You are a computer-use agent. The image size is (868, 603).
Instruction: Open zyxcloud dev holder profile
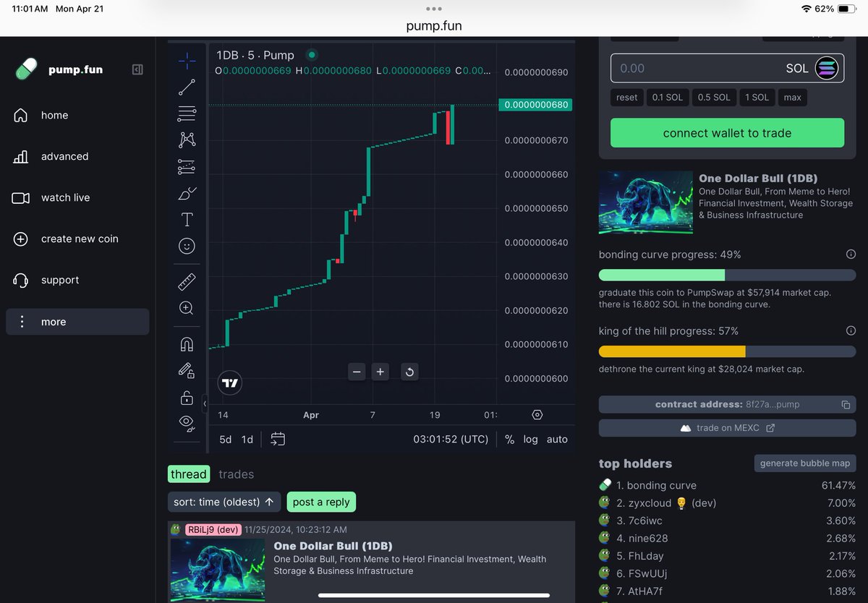(x=666, y=503)
